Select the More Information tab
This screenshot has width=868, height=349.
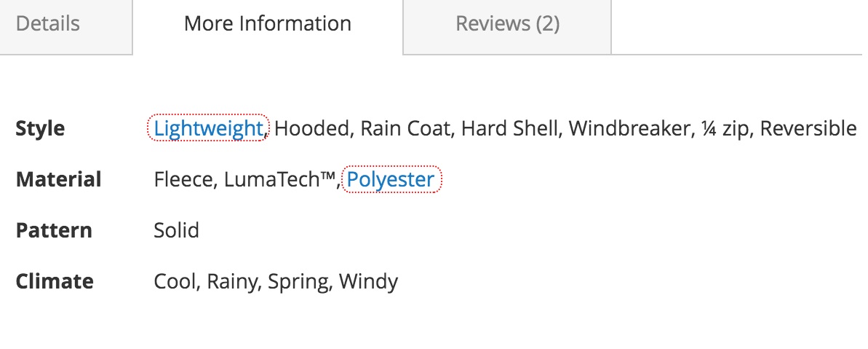267,24
